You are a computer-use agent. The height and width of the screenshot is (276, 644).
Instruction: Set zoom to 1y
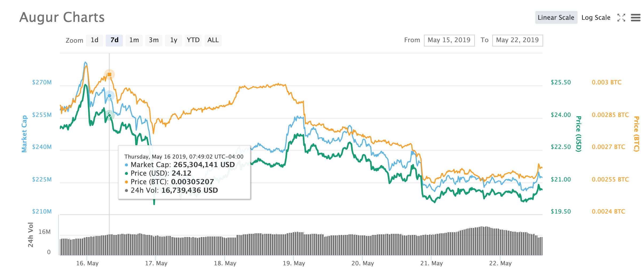(174, 40)
